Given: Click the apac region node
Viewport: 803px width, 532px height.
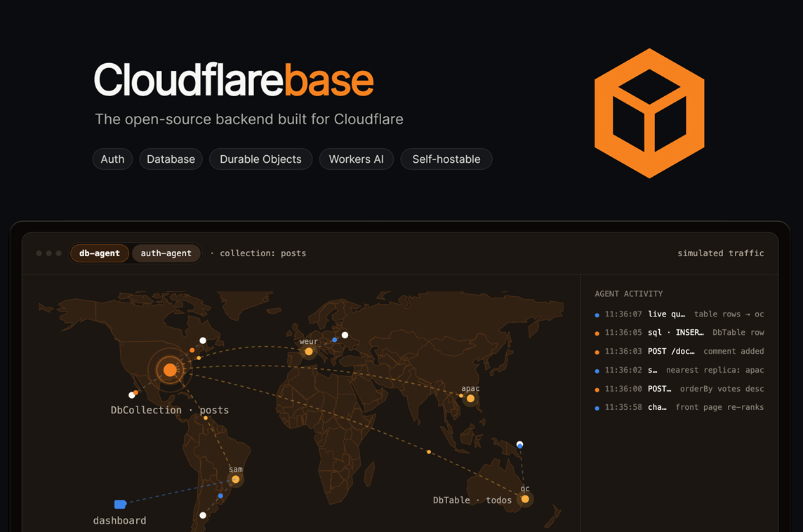Looking at the screenshot, I should pyautogui.click(x=470, y=399).
